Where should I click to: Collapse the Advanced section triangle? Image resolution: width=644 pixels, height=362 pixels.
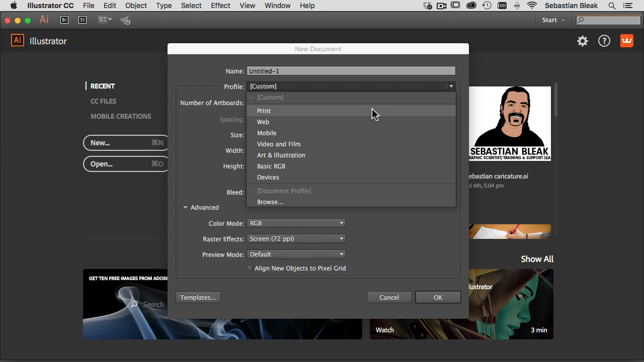(x=185, y=208)
